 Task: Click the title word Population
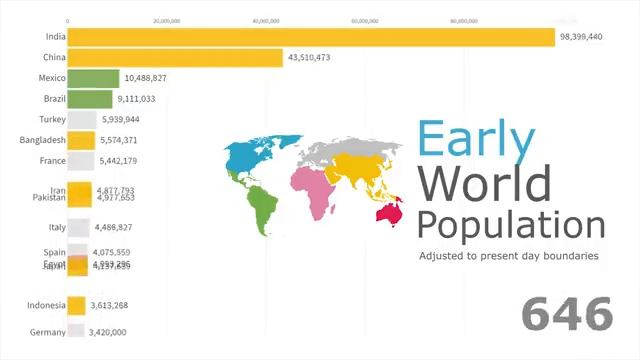(x=511, y=227)
